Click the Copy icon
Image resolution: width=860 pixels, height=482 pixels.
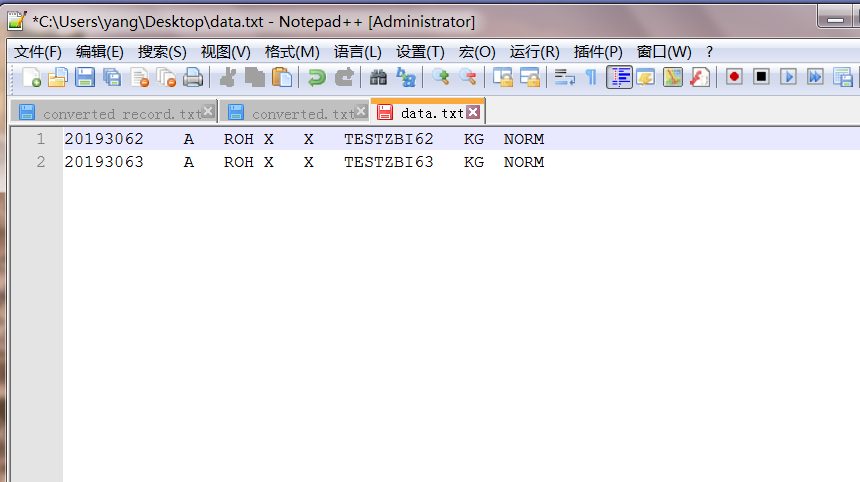click(x=254, y=77)
